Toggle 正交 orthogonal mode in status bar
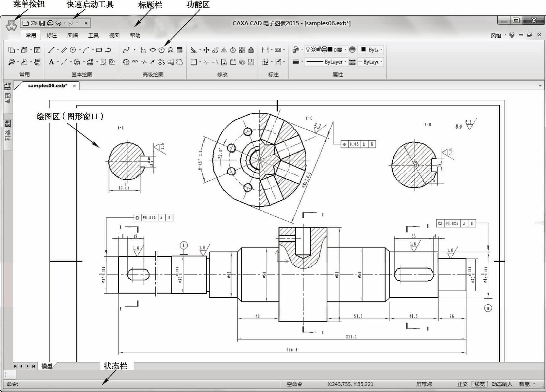 coord(462,384)
